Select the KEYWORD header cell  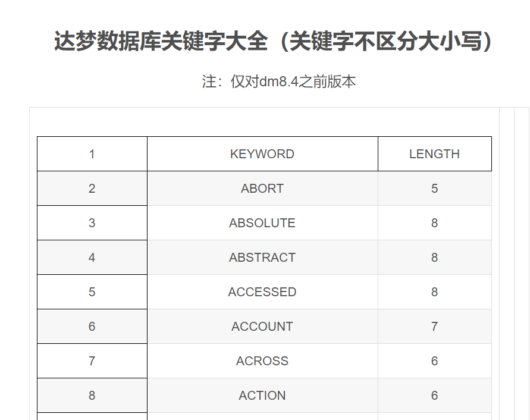(x=262, y=154)
